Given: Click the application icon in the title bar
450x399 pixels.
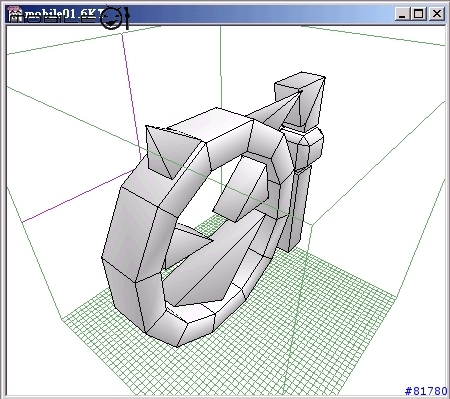Looking at the screenshot, I should [x=15, y=15].
